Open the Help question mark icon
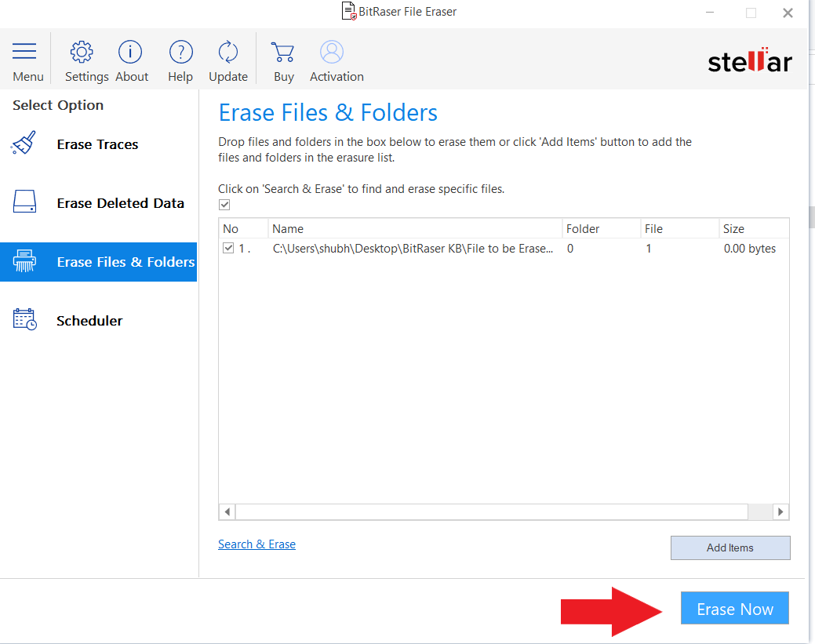The image size is (815, 644). tap(181, 52)
